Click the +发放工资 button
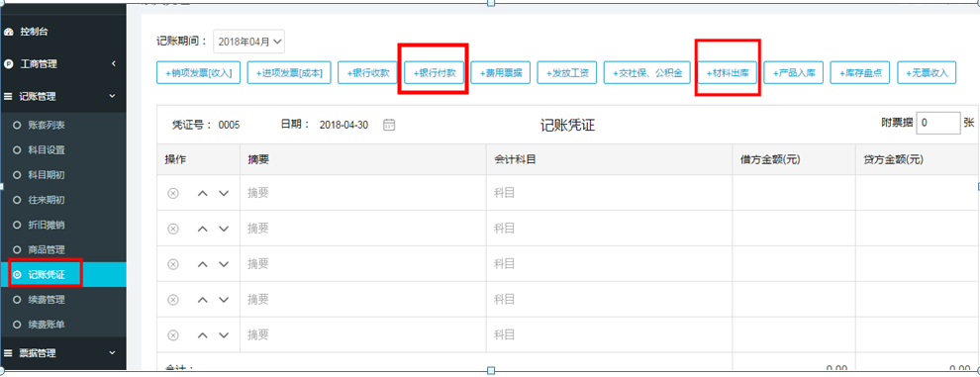The image size is (980, 377). 567,72
